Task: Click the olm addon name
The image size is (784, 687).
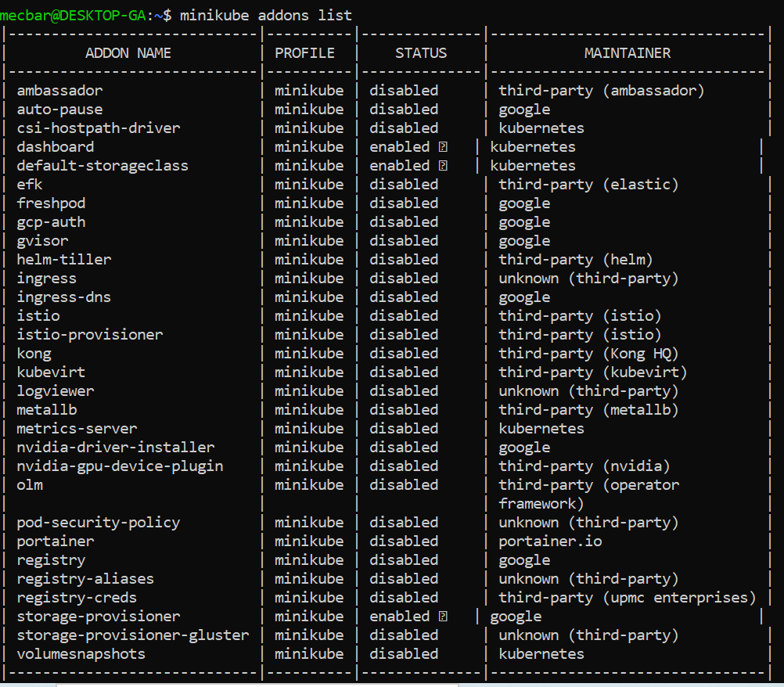Action: pos(30,485)
